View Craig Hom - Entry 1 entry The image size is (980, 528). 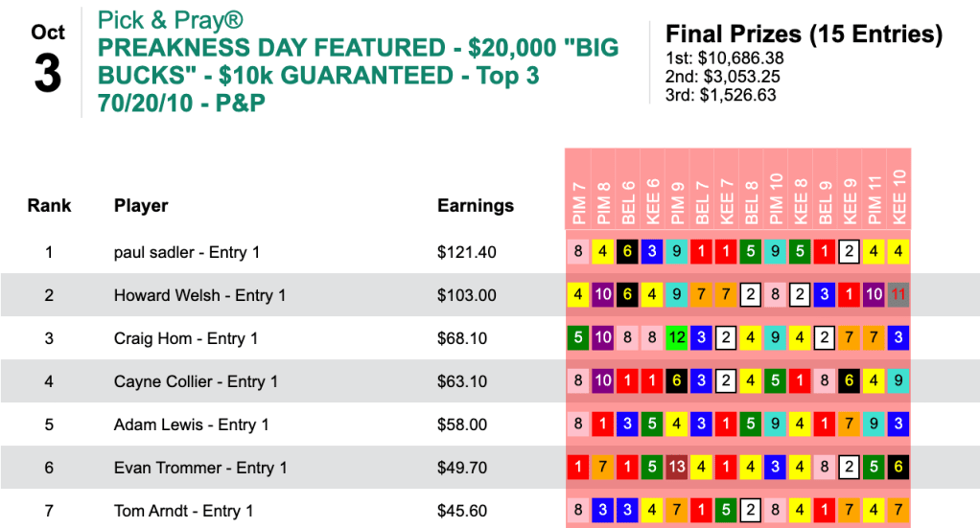pyautogui.click(x=186, y=339)
